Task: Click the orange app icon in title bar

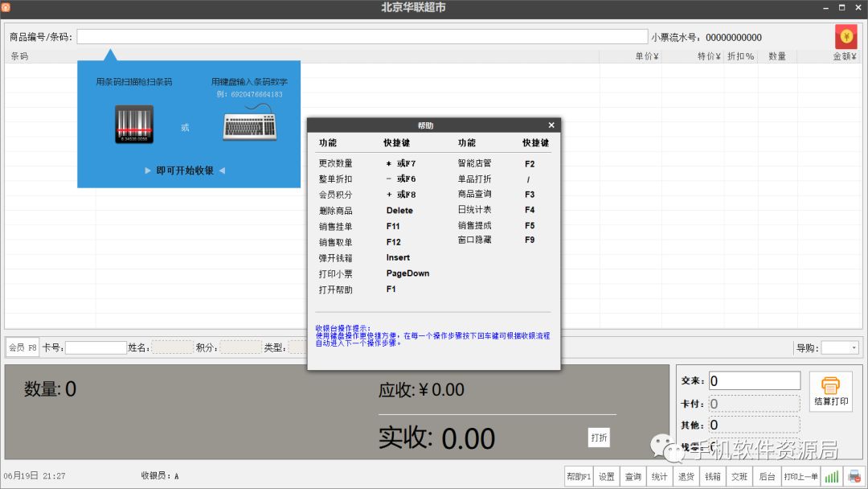Action: point(6,7)
